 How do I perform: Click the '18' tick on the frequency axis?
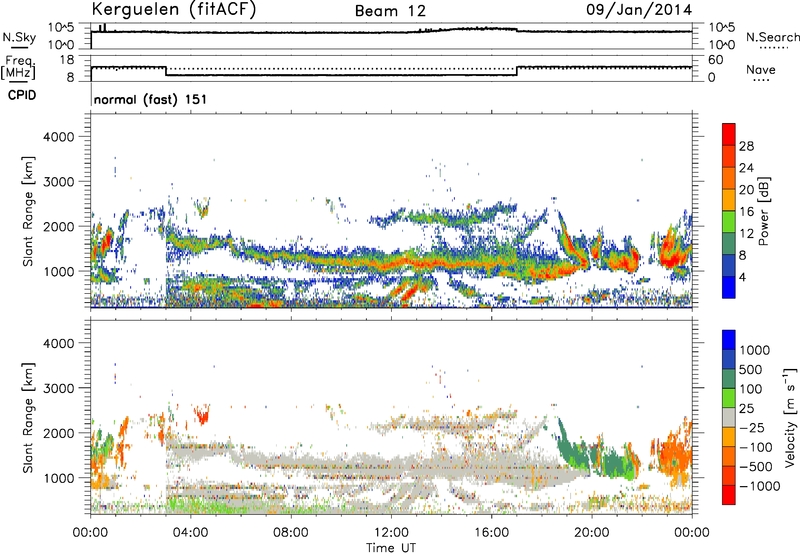point(67,60)
